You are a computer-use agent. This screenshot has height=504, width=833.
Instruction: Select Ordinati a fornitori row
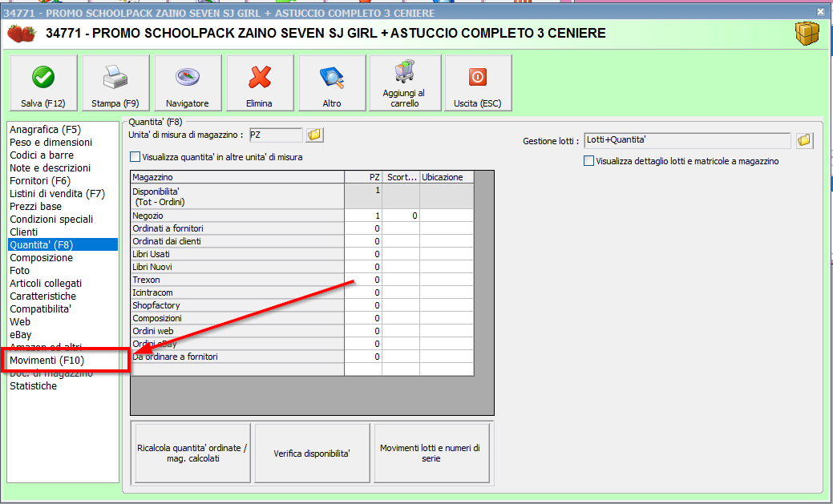click(x=237, y=228)
